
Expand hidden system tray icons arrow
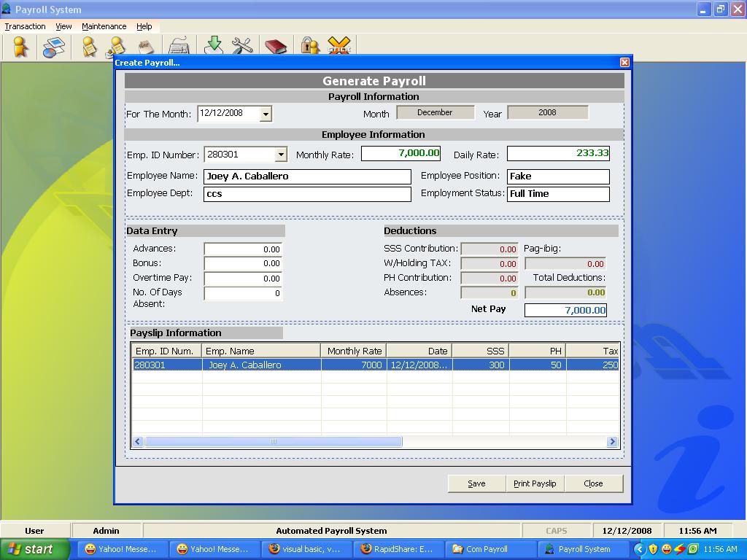[x=640, y=549]
